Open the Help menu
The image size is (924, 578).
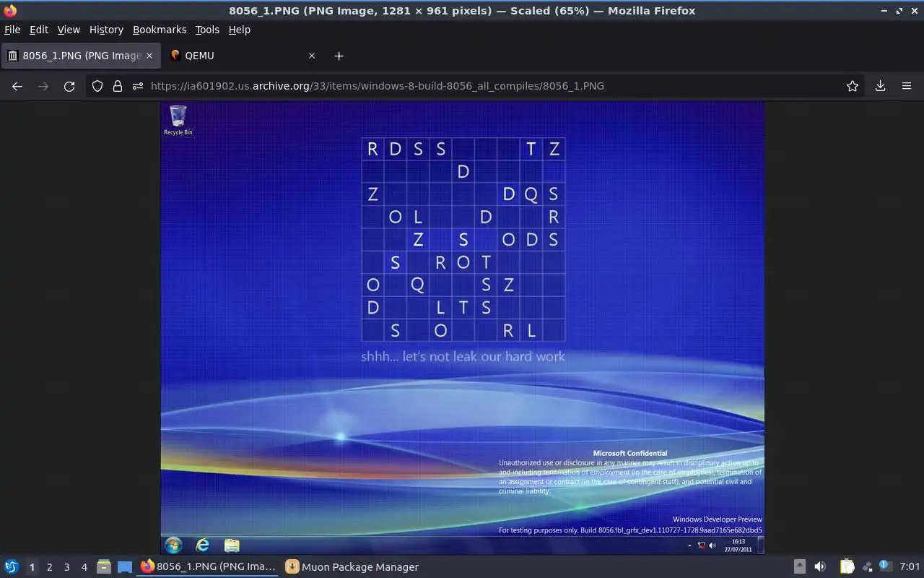pos(239,30)
